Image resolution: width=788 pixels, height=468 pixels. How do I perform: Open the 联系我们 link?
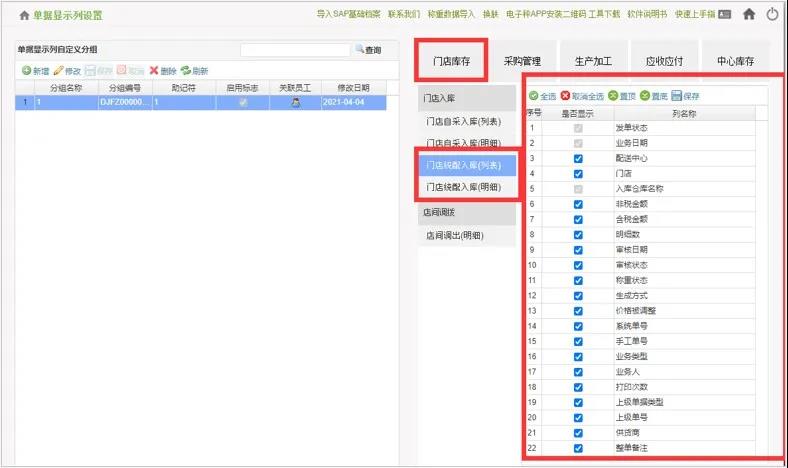click(404, 14)
